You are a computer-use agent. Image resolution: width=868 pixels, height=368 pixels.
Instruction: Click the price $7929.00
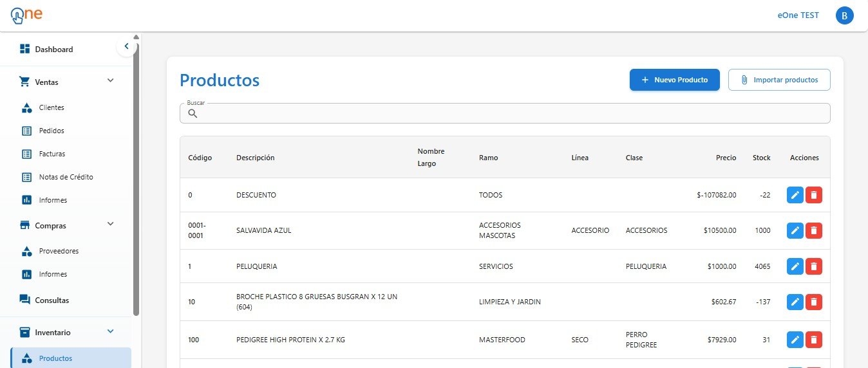pyautogui.click(x=722, y=340)
